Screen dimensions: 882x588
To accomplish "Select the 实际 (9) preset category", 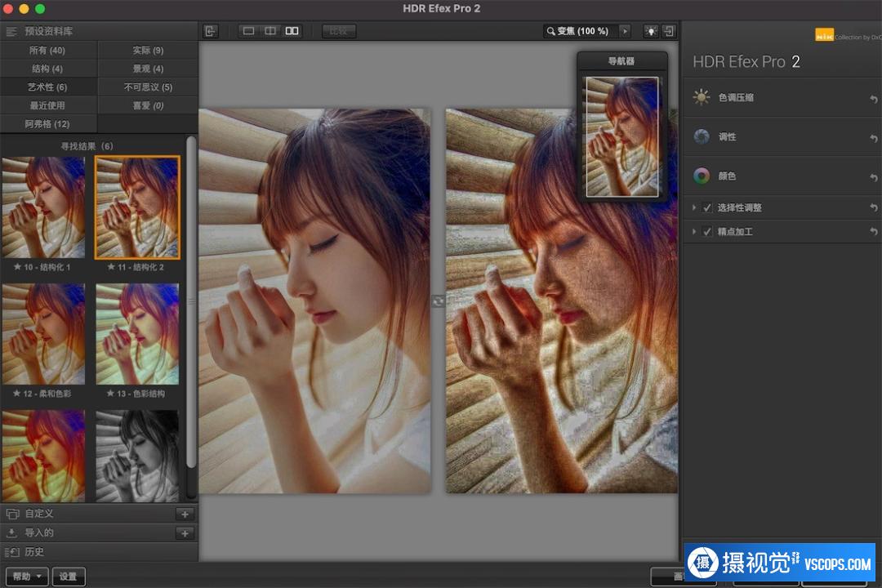I will click(x=148, y=50).
